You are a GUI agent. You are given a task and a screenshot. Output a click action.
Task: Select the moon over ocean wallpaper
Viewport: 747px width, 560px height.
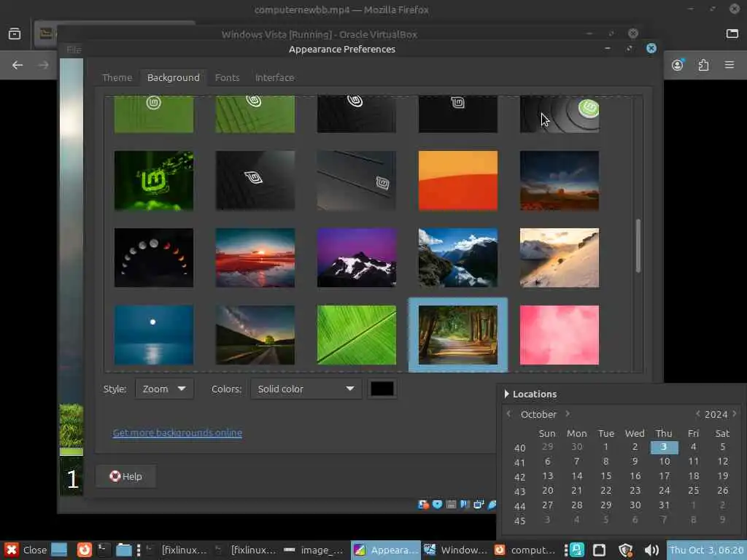154,335
